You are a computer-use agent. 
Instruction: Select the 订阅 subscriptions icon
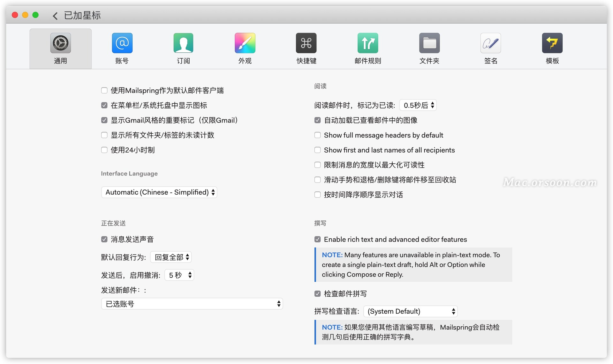tap(183, 48)
